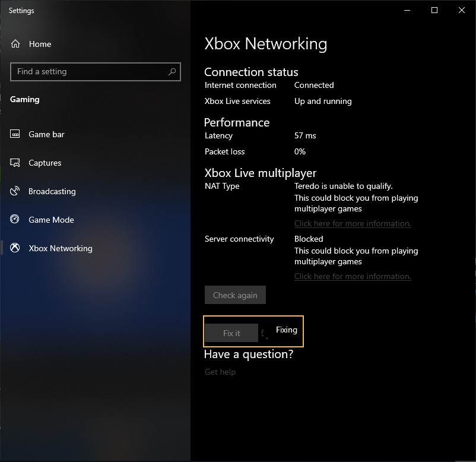Click the Game Mode gauge icon

(15, 219)
